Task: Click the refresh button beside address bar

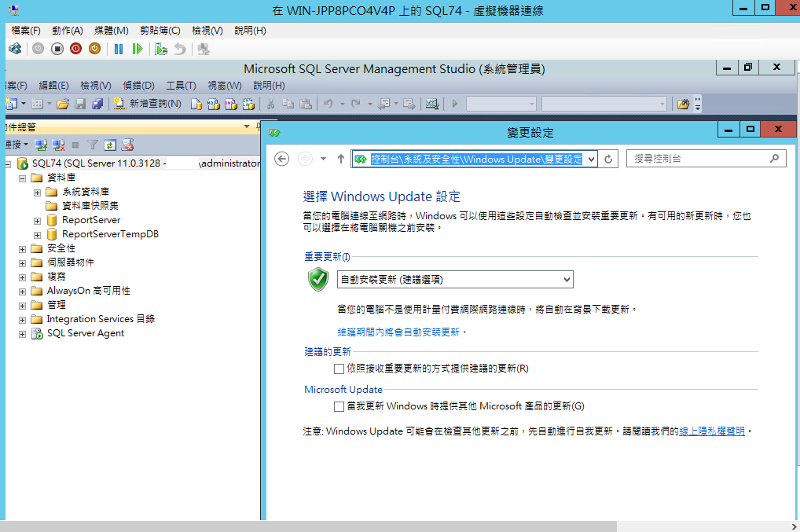Action: click(608, 160)
